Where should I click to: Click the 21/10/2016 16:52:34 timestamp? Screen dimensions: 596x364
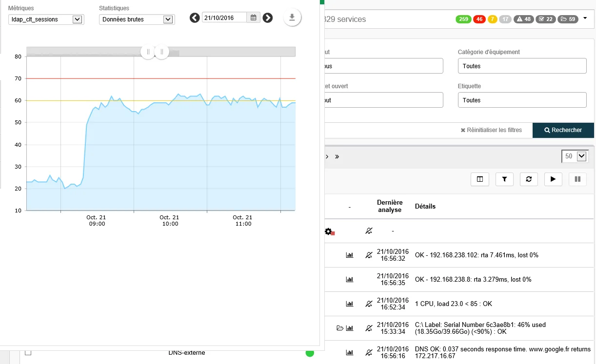393,304
